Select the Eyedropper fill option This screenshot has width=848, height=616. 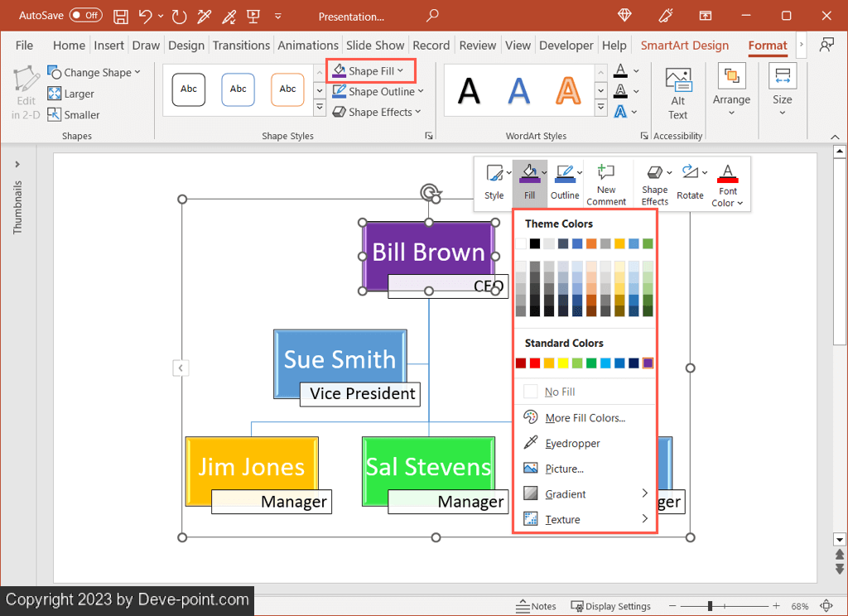tap(572, 444)
